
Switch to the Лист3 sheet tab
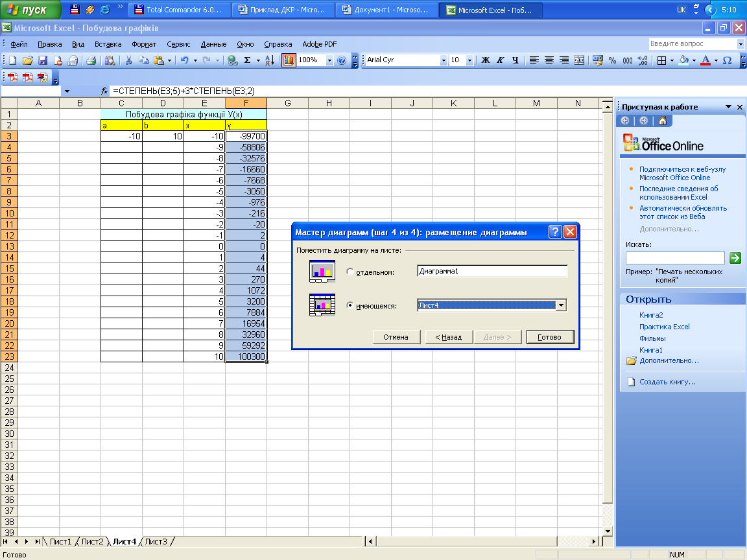click(156, 541)
